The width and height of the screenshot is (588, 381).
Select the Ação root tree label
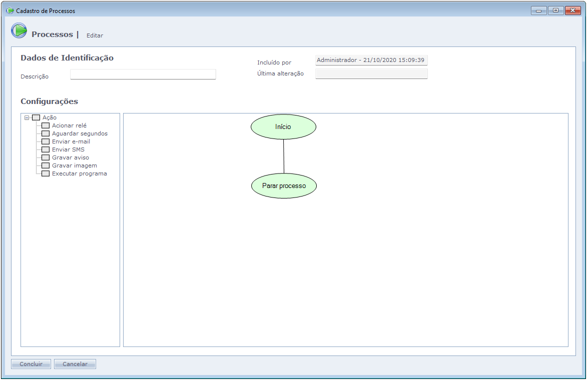tap(49, 117)
